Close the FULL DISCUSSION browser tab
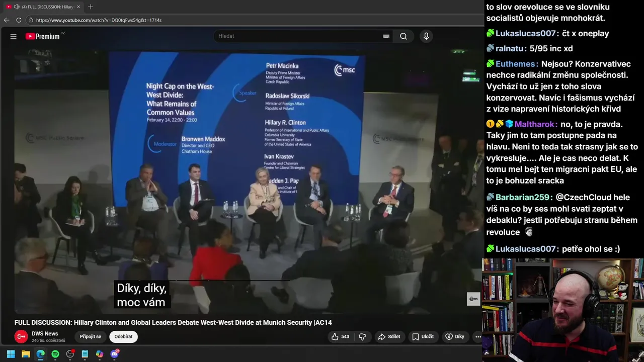This screenshot has width=644, height=362. (78, 7)
